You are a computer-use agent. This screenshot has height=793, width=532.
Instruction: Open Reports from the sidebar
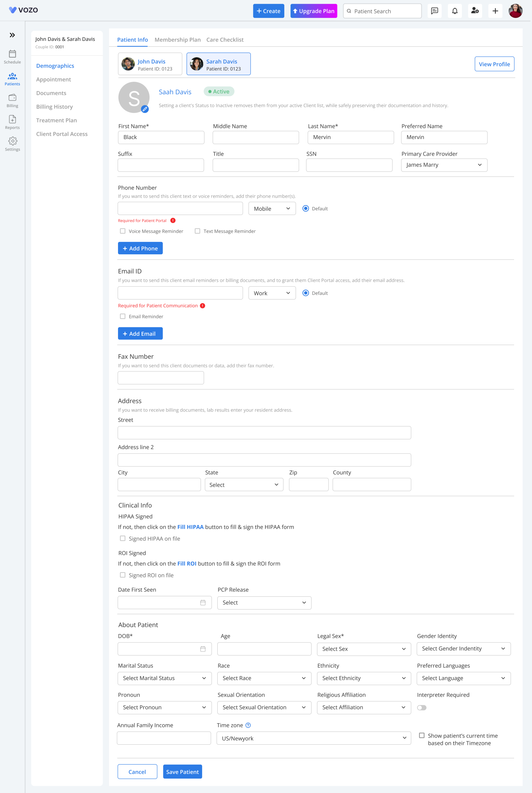pos(12,122)
